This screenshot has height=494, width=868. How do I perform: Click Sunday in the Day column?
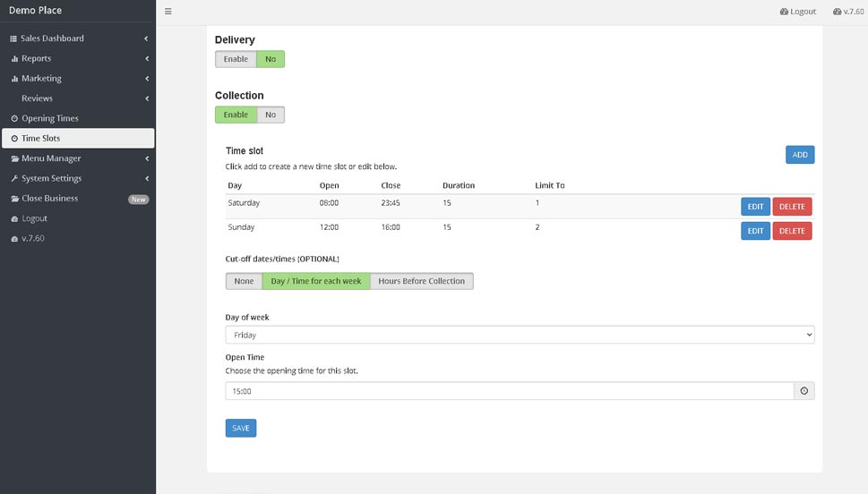coord(241,226)
